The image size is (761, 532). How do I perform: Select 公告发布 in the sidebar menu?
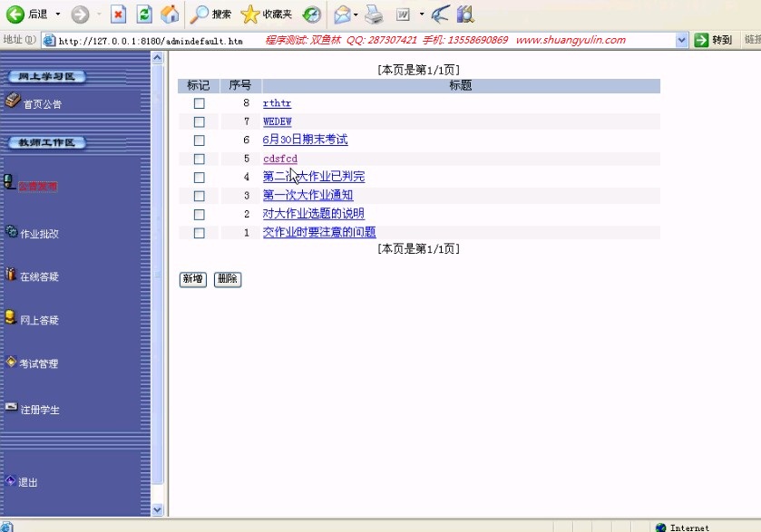[x=38, y=186]
